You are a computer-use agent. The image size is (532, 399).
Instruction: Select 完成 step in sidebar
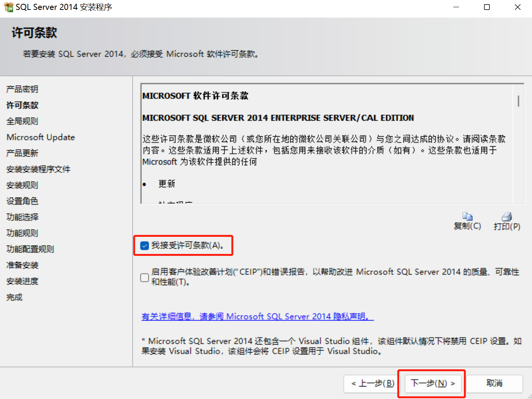[x=14, y=297]
